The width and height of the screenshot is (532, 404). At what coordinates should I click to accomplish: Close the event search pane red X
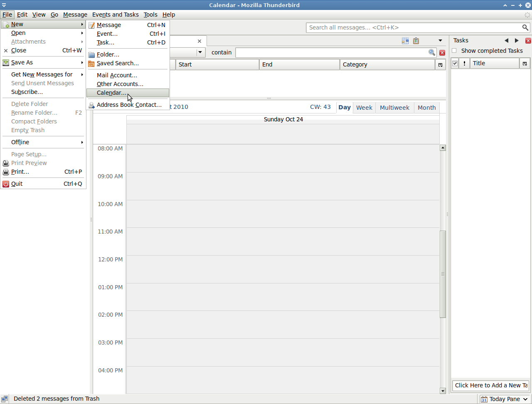click(442, 53)
